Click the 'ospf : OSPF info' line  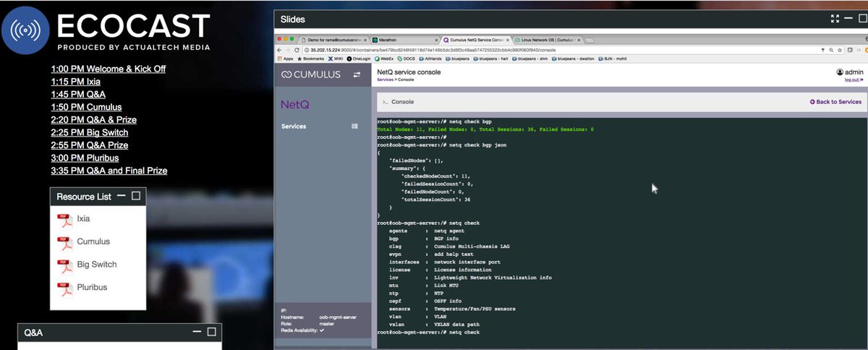425,301
